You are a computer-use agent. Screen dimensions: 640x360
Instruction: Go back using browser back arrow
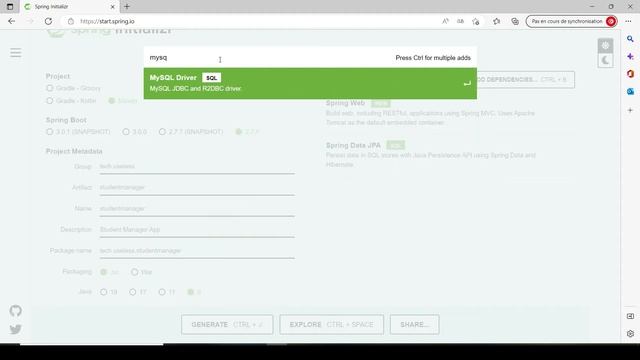tap(11, 21)
